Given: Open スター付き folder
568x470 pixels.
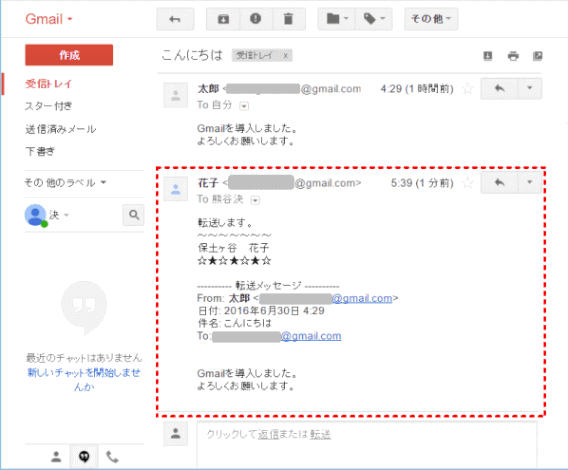Looking at the screenshot, I should tap(49, 106).
